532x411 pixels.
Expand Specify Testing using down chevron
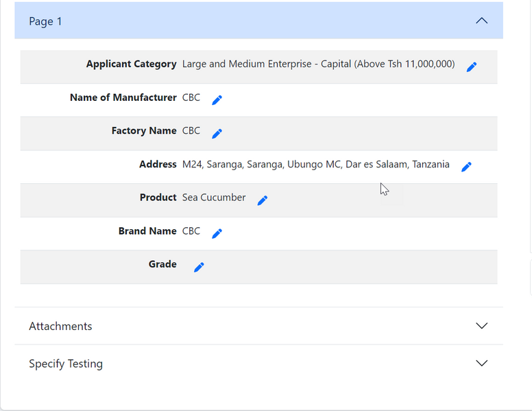click(482, 363)
